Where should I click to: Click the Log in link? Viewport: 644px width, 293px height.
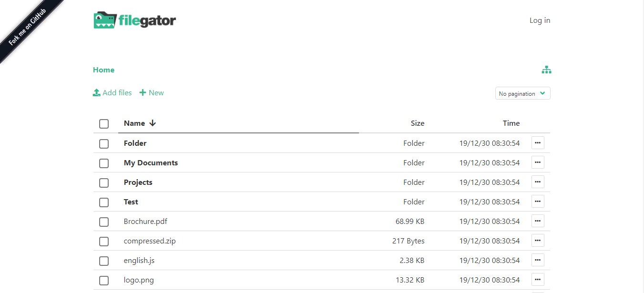click(x=540, y=20)
